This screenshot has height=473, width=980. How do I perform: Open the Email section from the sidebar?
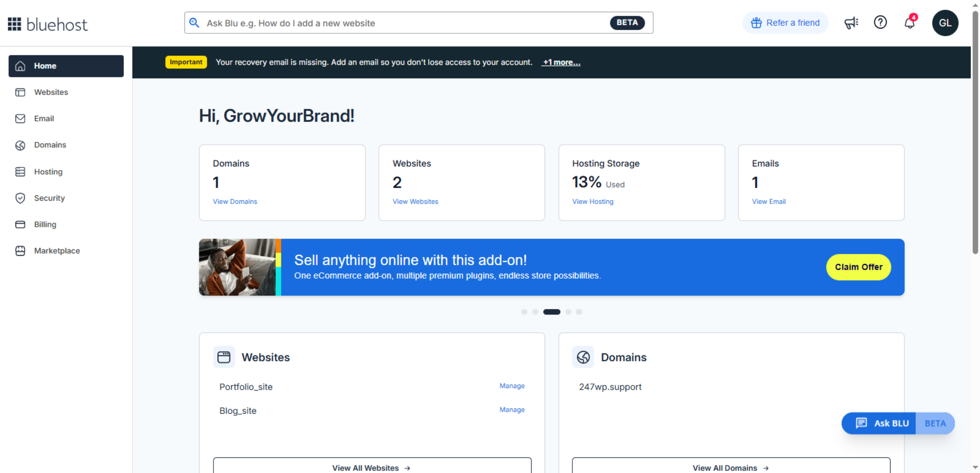pyautogui.click(x=44, y=118)
